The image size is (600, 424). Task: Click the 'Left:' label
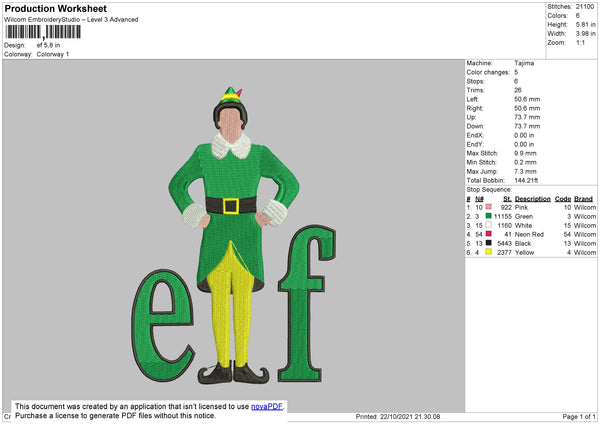click(473, 99)
